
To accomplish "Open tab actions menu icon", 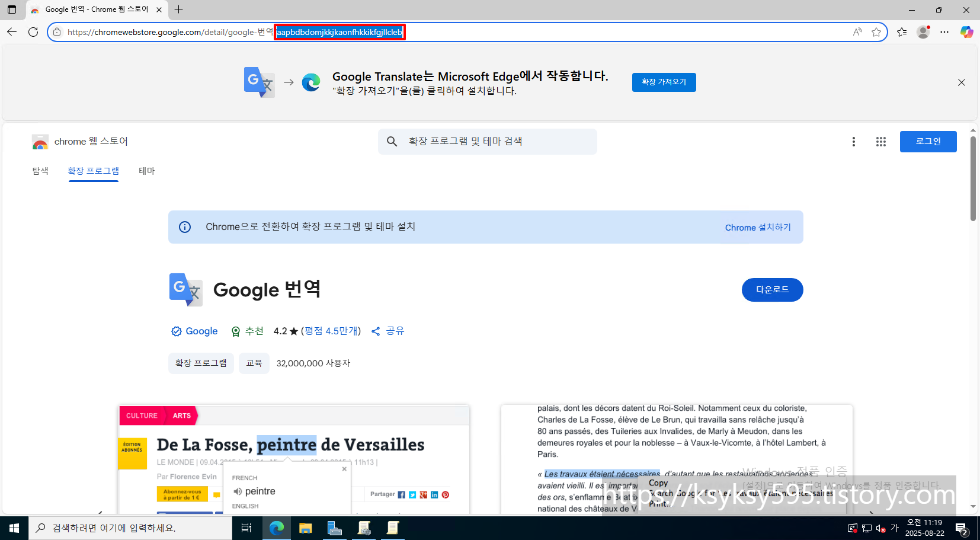I will click(x=12, y=9).
